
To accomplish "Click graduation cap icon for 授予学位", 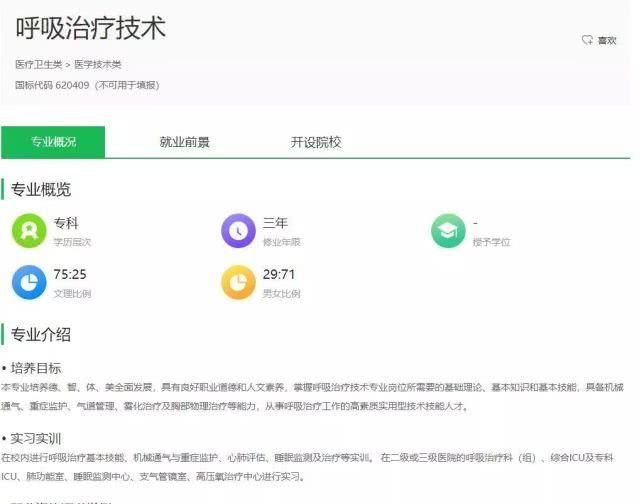I will point(448,231).
